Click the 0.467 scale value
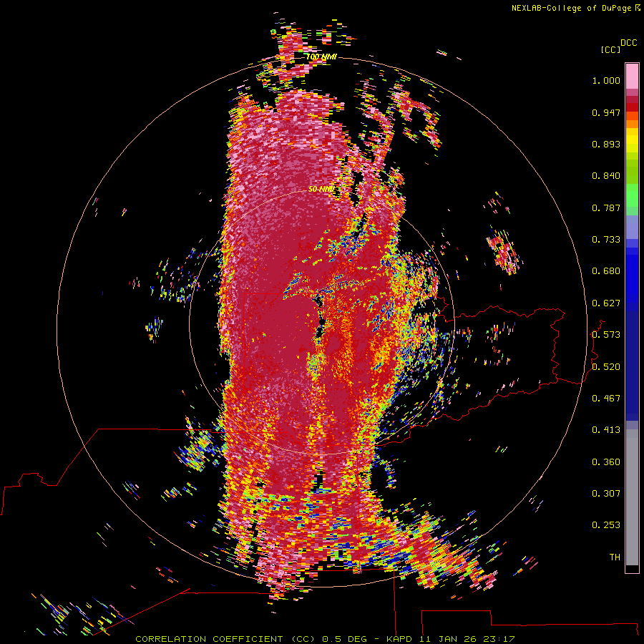The width and height of the screenshot is (644, 644). [606, 399]
